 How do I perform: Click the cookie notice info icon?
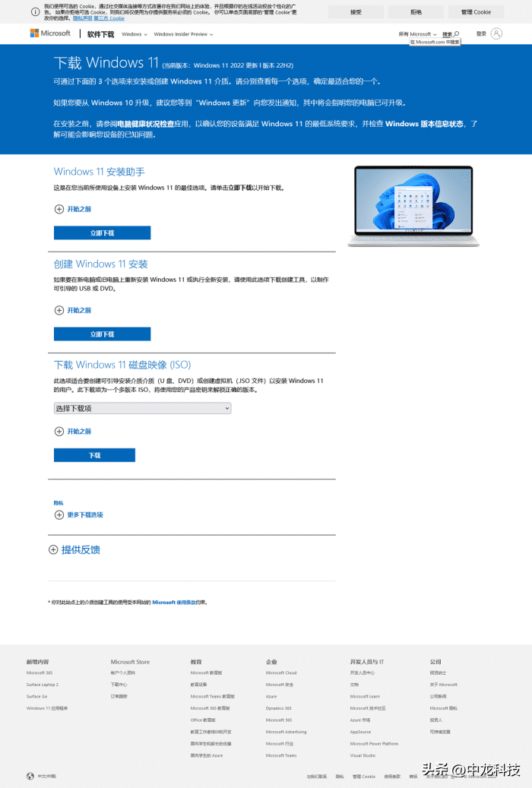point(35,11)
